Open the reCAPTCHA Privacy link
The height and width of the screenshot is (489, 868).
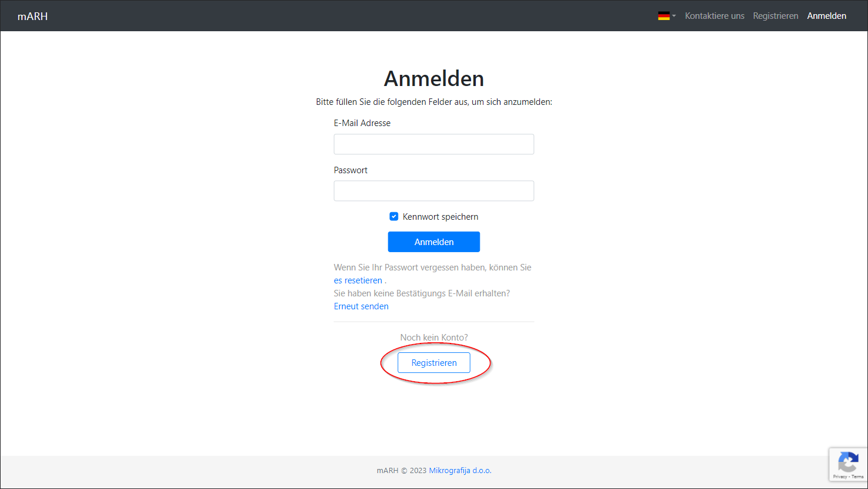coord(840,477)
